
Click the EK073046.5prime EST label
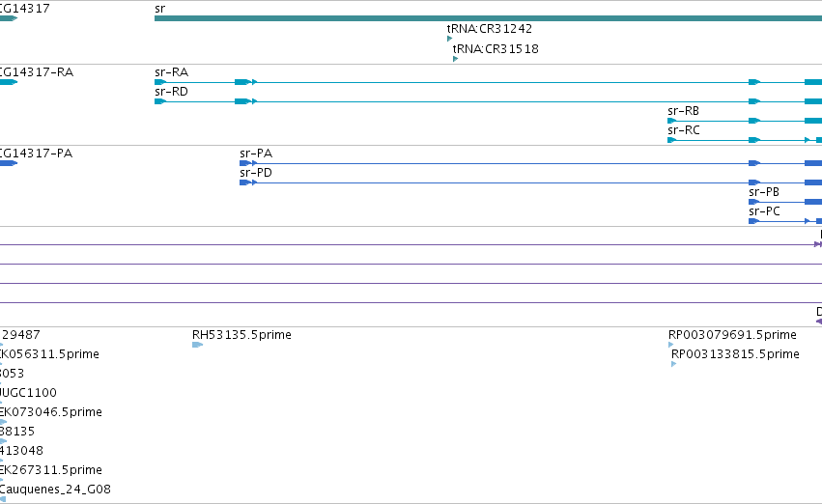[51, 412]
